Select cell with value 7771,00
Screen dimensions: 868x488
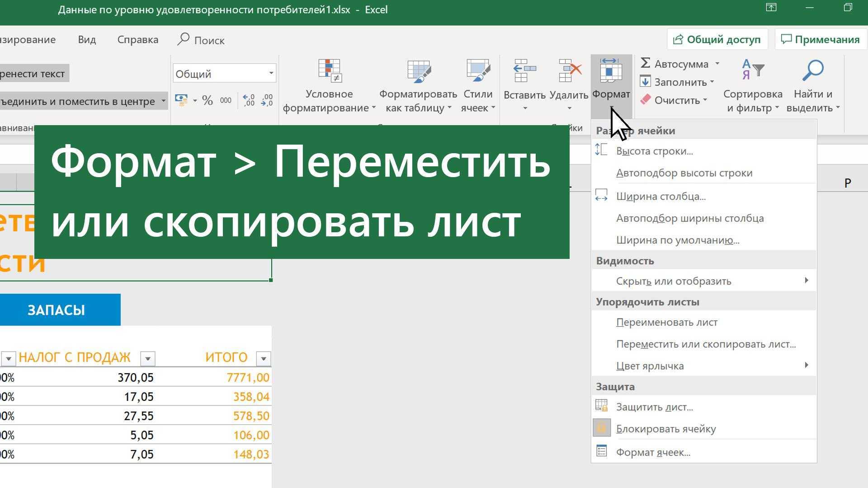tap(248, 377)
